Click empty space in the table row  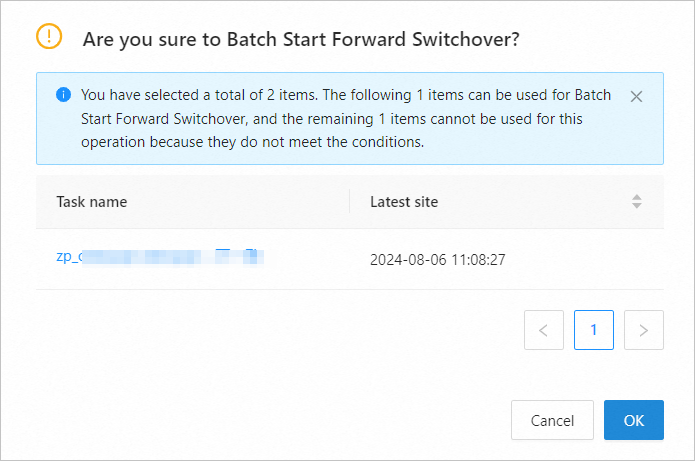click(x=580, y=259)
